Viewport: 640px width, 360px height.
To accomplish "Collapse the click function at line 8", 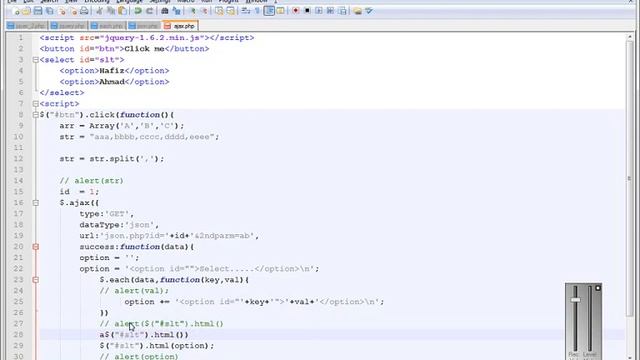I will 36,115.
